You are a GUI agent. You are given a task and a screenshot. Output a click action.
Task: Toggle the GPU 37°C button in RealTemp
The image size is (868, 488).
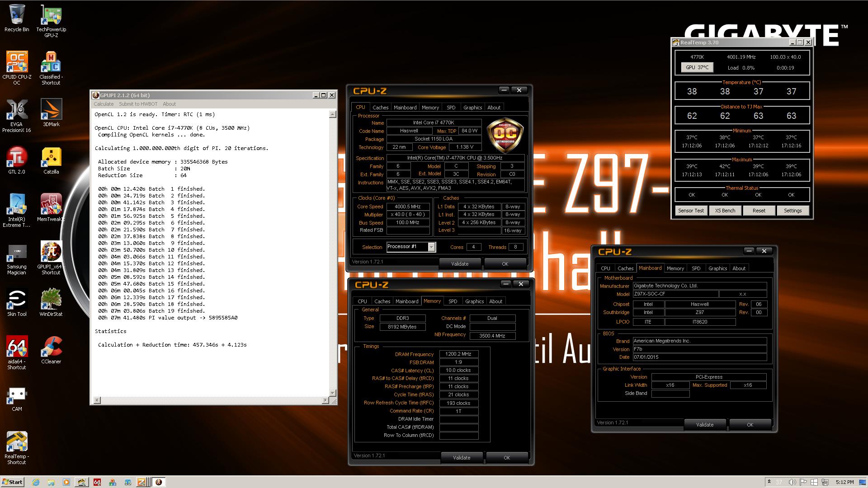click(x=697, y=67)
